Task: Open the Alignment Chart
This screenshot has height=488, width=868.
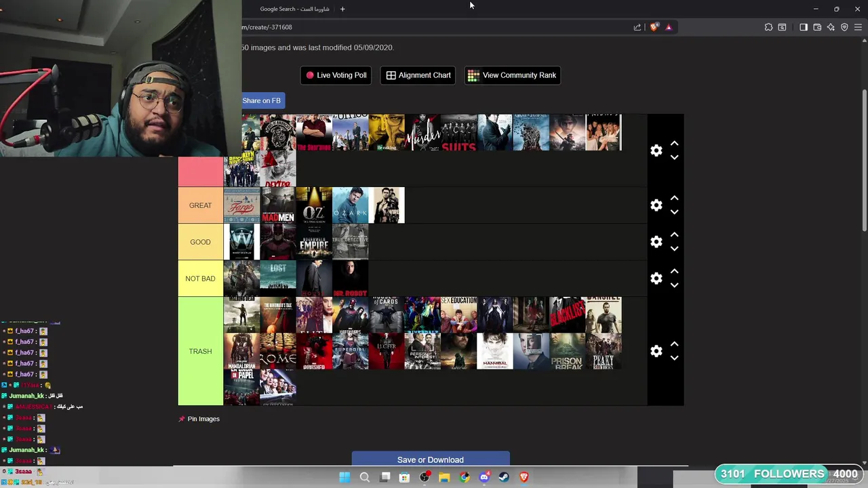Action: (x=418, y=75)
